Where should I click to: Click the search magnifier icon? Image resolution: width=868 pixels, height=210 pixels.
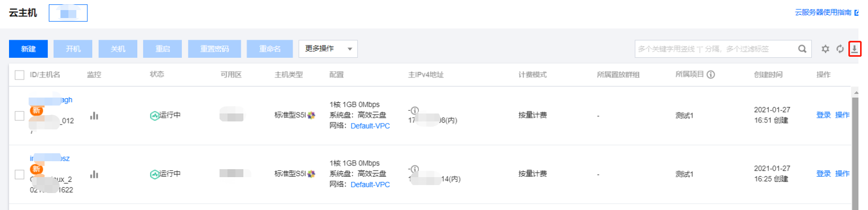click(x=802, y=49)
